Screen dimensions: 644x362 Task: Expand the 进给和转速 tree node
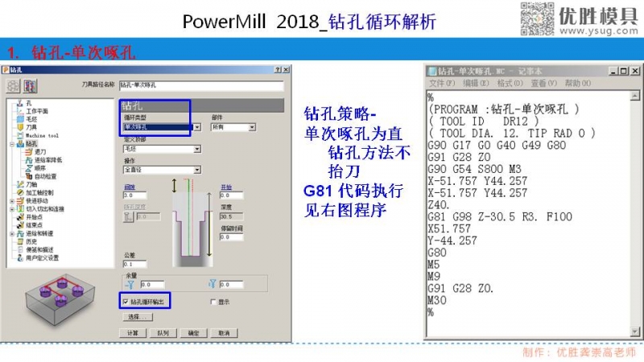coord(12,234)
